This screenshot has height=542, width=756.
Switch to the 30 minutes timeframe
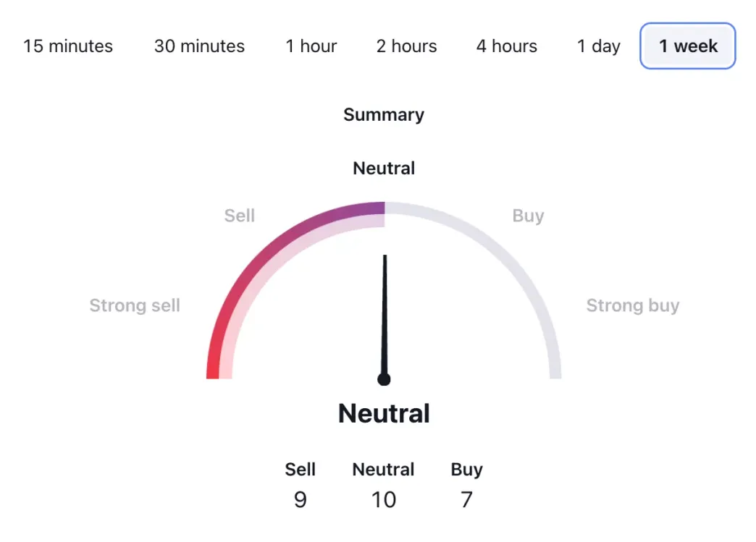[199, 46]
